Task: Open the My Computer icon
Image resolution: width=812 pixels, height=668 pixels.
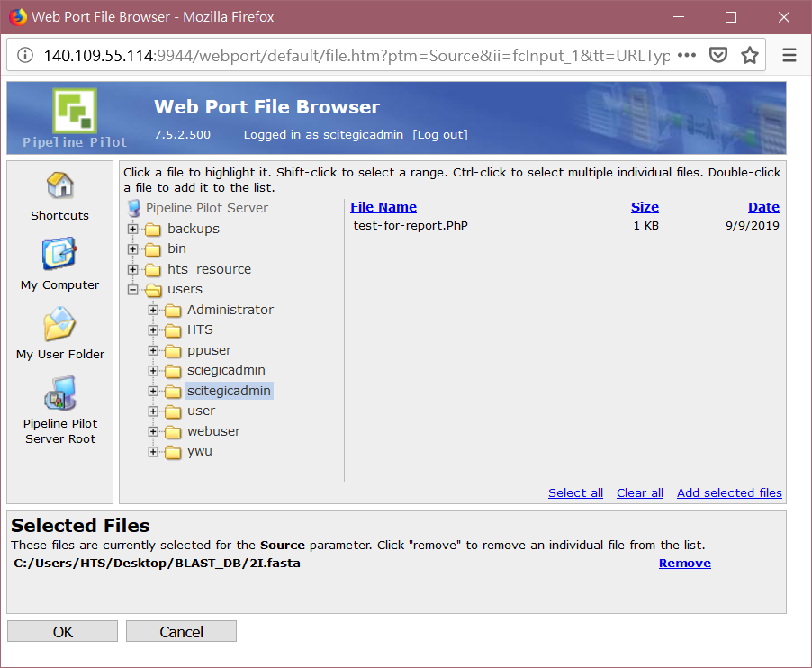Action: (59, 254)
